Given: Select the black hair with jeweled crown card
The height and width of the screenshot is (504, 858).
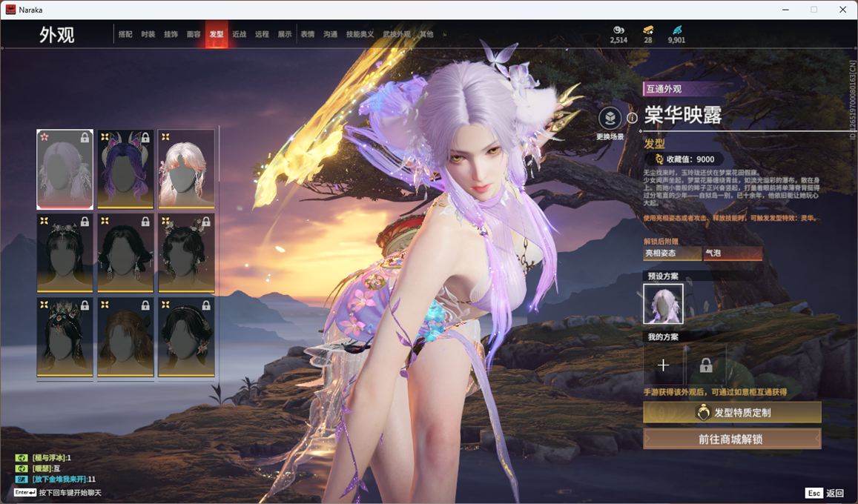Looking at the screenshot, I should tap(65, 337).
